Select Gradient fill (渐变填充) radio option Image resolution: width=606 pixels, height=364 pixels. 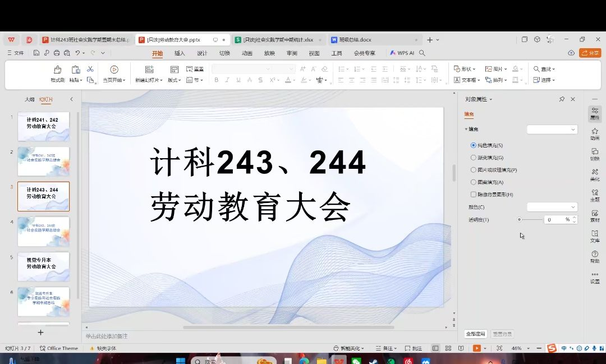pyautogui.click(x=474, y=158)
